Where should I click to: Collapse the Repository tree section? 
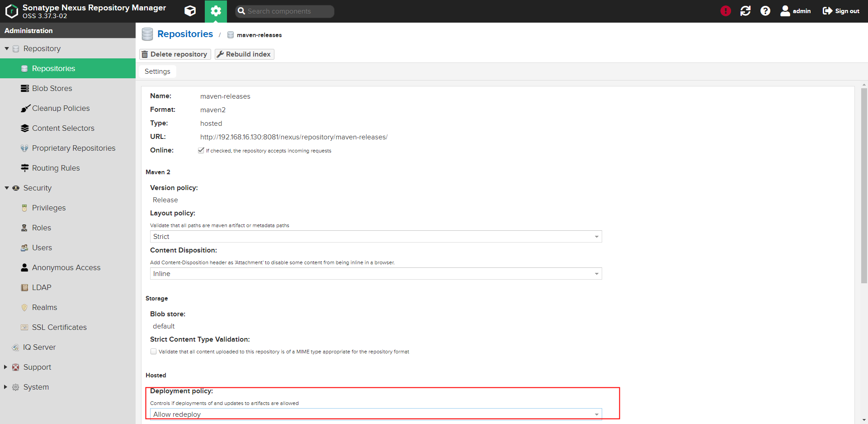tap(7, 48)
